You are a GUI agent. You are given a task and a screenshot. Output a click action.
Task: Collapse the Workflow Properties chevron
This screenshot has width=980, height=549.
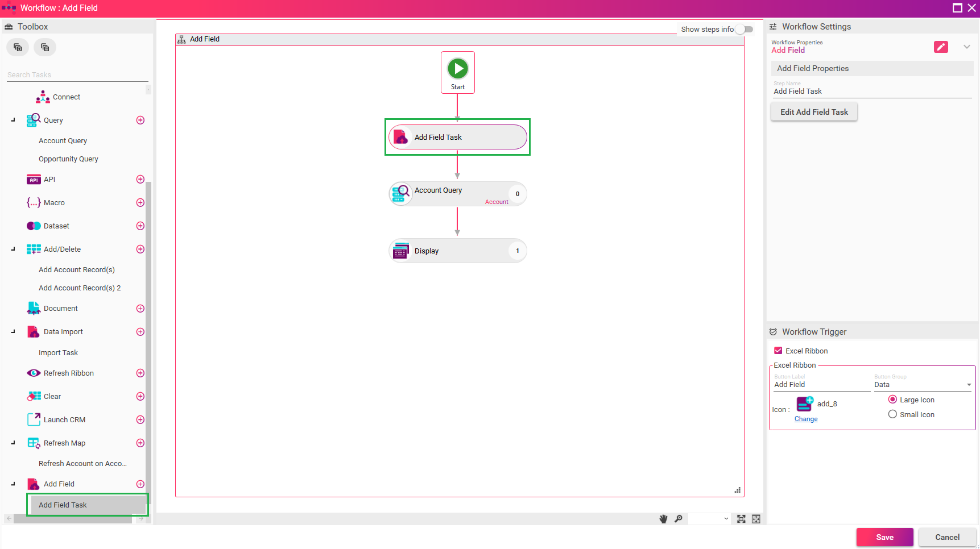coord(966,47)
